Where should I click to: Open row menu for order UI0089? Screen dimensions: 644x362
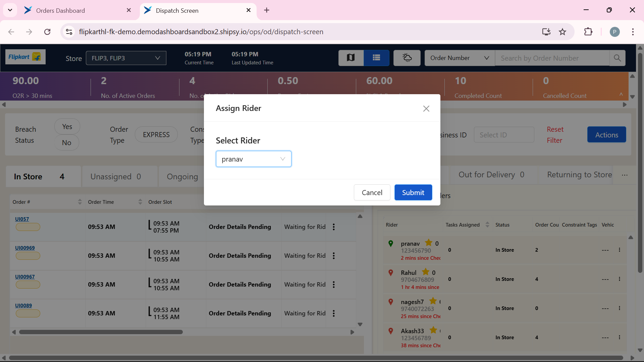(334, 313)
